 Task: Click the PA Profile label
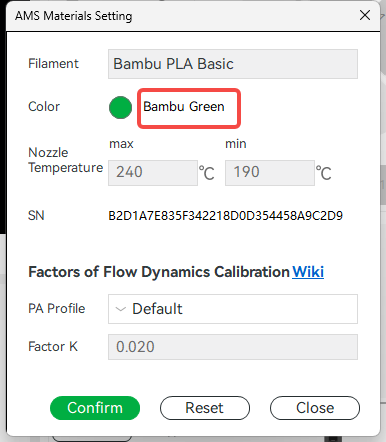[57, 308]
